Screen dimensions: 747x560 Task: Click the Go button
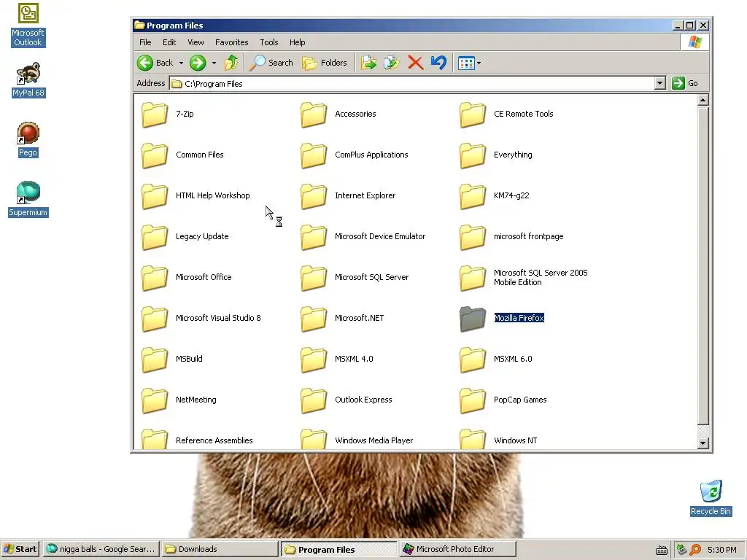(685, 83)
